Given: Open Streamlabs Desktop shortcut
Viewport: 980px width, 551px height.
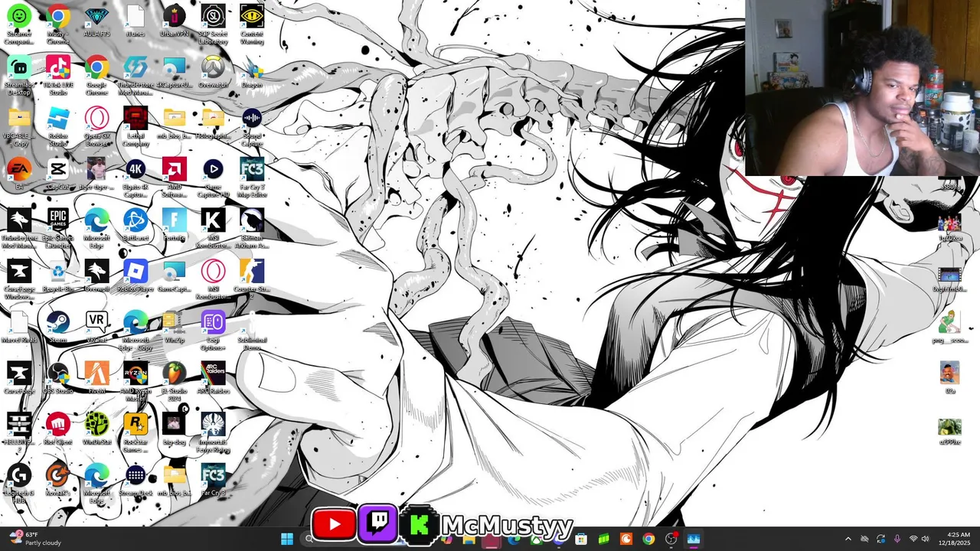Looking at the screenshot, I should [19, 75].
